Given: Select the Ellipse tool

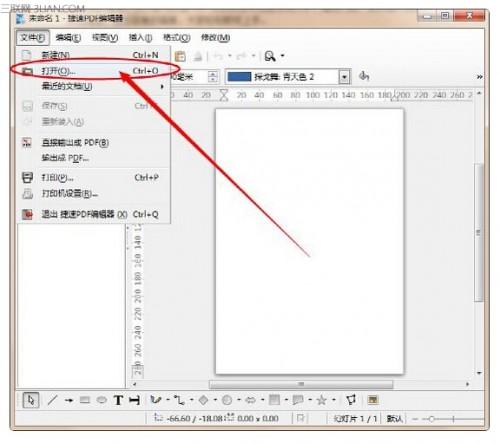Looking at the screenshot, I should 102,400.
